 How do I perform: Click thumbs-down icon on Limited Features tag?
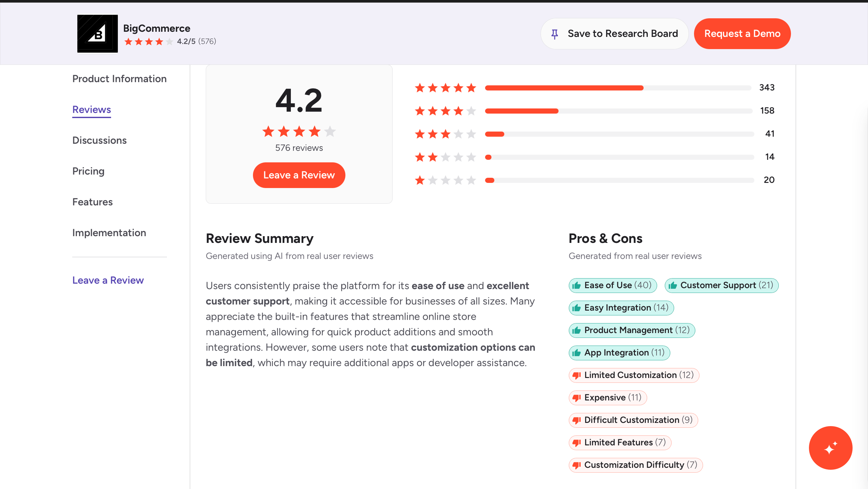577,442
